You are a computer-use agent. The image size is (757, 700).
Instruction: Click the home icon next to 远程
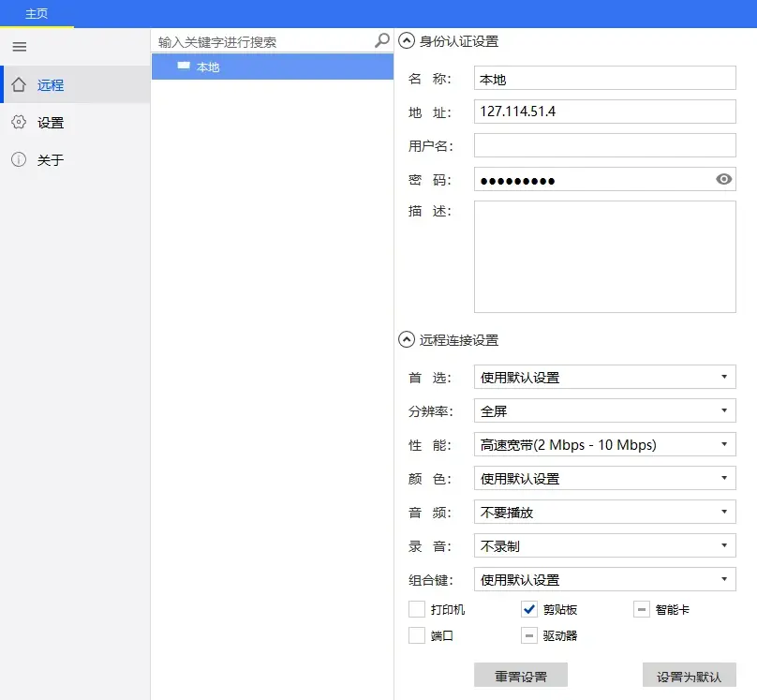pos(19,84)
